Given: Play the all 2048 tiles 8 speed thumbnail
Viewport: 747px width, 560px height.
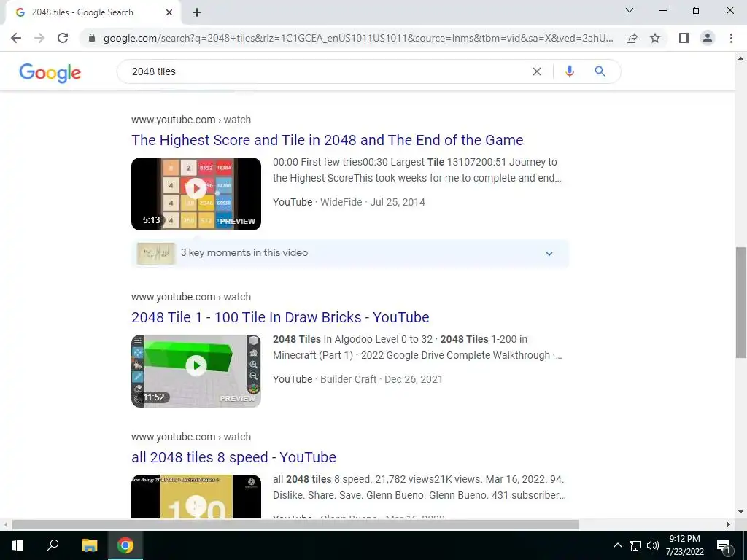Looking at the screenshot, I should (x=196, y=496).
